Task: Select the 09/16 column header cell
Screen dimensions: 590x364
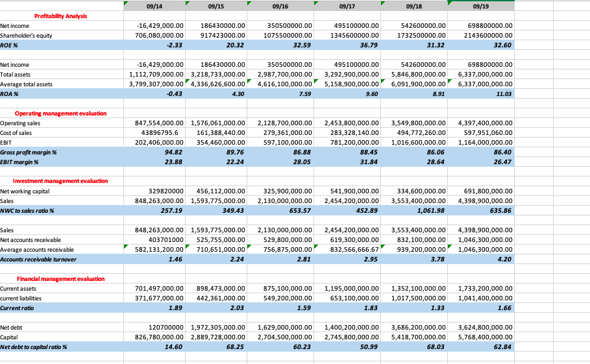Action: 280,6
